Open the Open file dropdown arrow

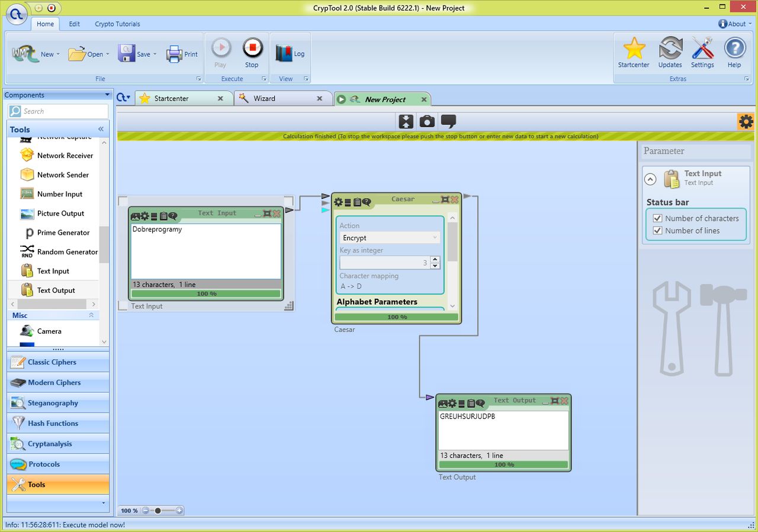[x=107, y=54]
